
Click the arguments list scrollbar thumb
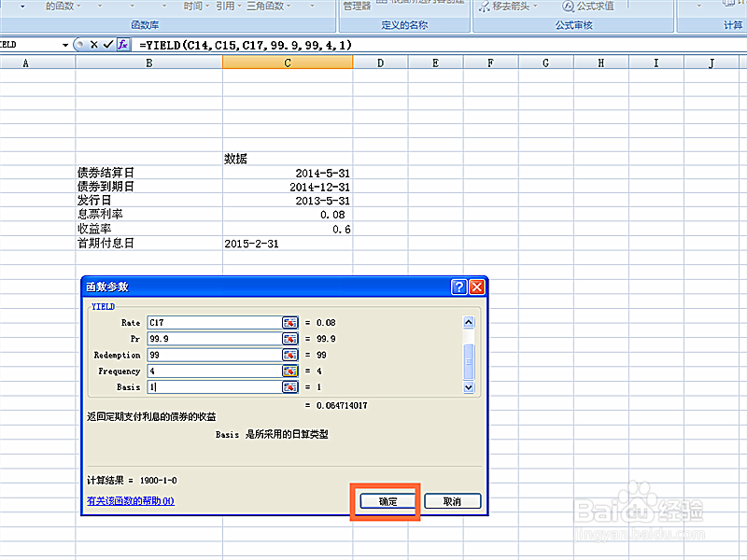click(469, 361)
